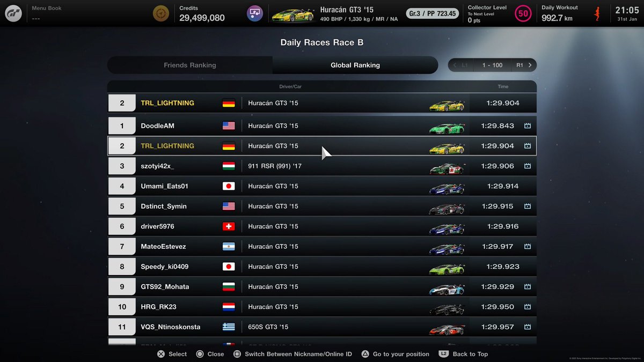Open DoodleAM's replay icon
The image size is (644, 362).
point(528,125)
